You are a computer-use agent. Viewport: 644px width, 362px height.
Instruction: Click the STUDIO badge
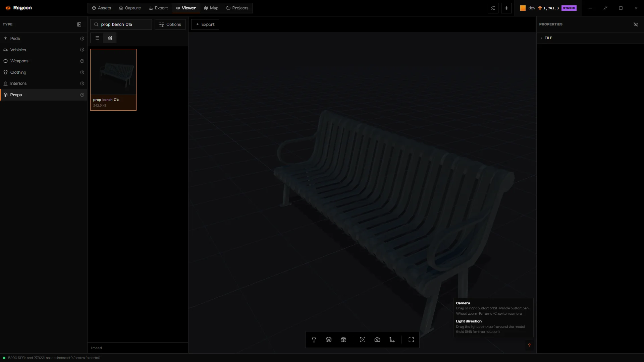[x=569, y=8]
